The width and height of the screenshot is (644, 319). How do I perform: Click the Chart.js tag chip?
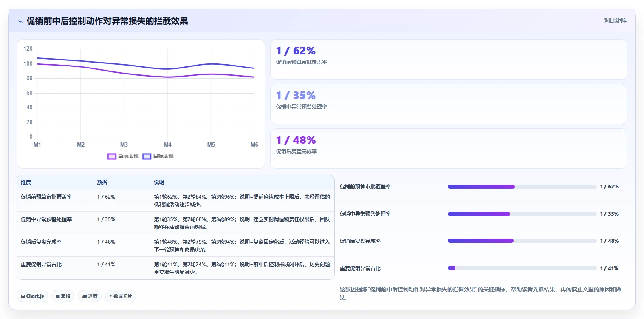32,296
